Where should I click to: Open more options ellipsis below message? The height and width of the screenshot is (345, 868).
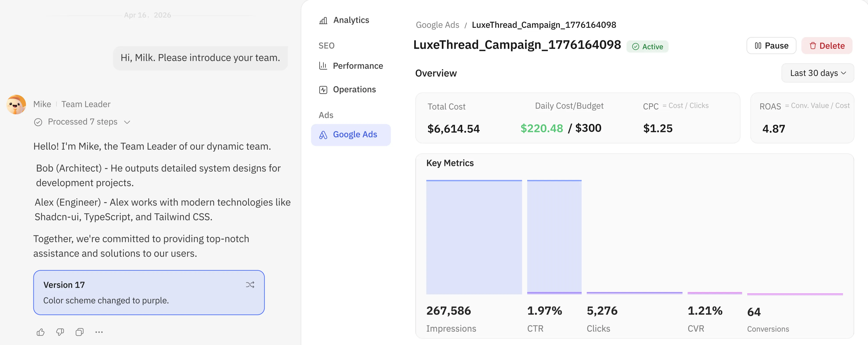[x=99, y=332]
